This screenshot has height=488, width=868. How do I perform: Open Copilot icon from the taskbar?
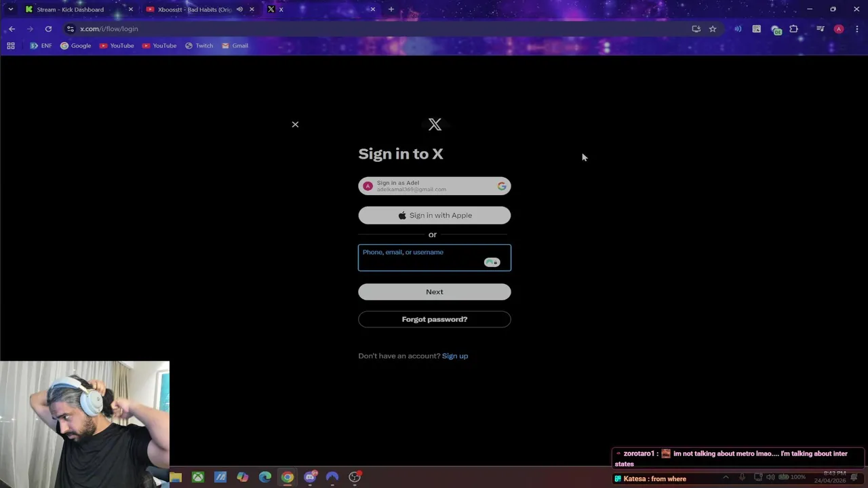coord(243,477)
